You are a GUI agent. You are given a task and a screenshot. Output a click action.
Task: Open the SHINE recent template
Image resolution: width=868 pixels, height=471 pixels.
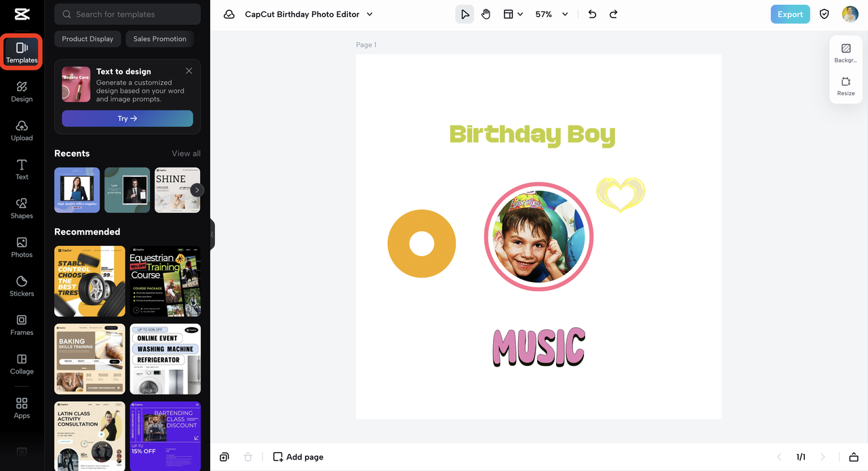[x=177, y=190]
